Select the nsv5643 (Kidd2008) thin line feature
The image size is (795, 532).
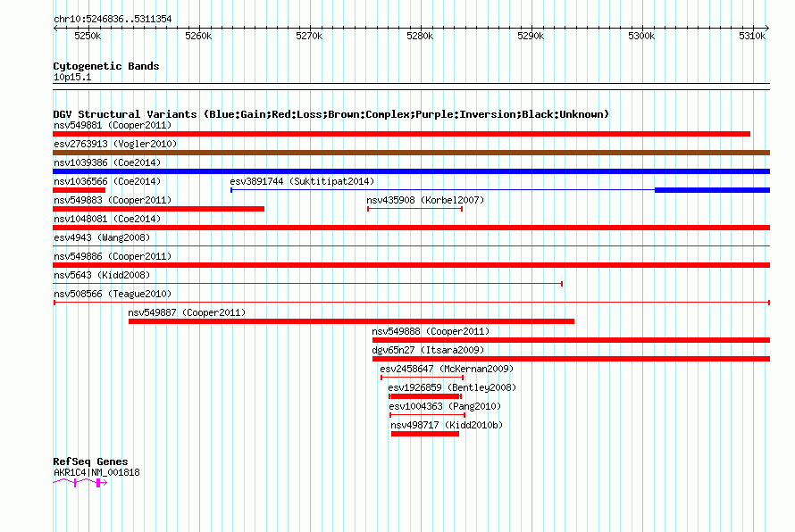308,284
